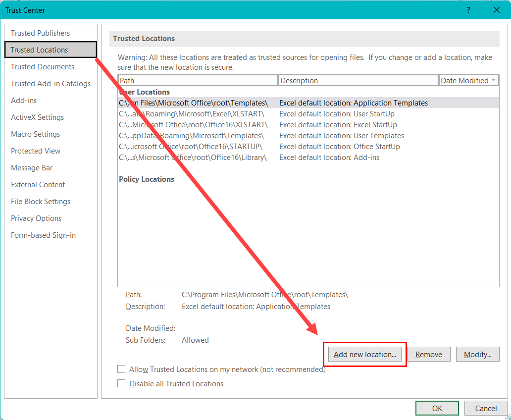Click Add new location button
The width and height of the screenshot is (511, 420).
pos(365,354)
